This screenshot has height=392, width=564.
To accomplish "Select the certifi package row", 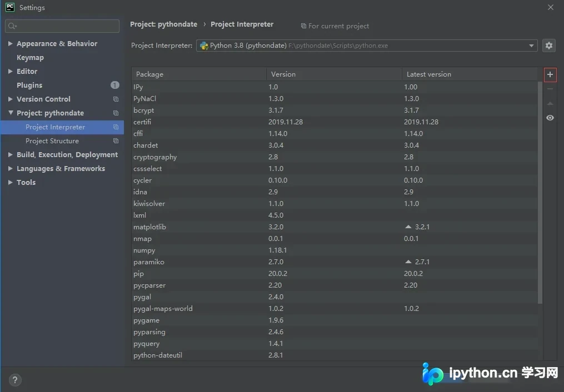I will [335, 122].
